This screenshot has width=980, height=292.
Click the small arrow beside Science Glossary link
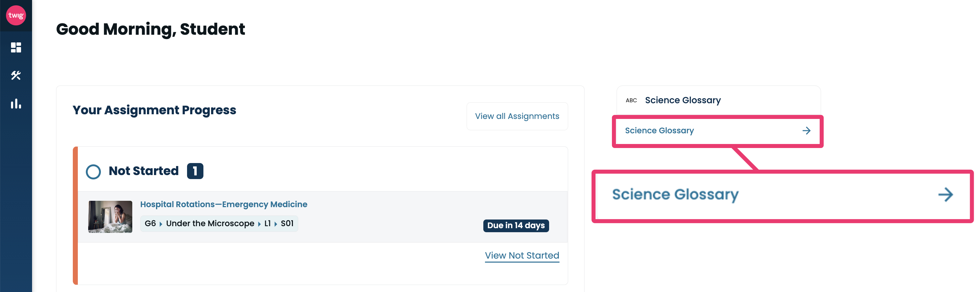tap(806, 131)
